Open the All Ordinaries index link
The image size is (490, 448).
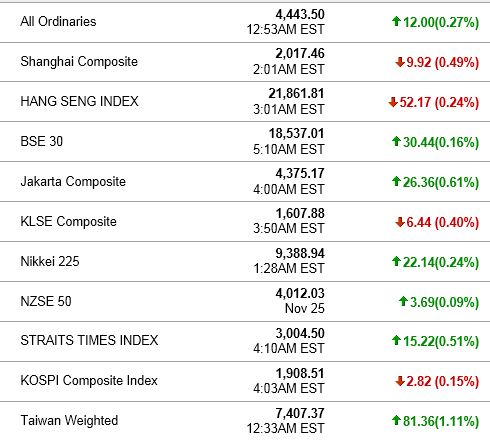click(x=58, y=21)
